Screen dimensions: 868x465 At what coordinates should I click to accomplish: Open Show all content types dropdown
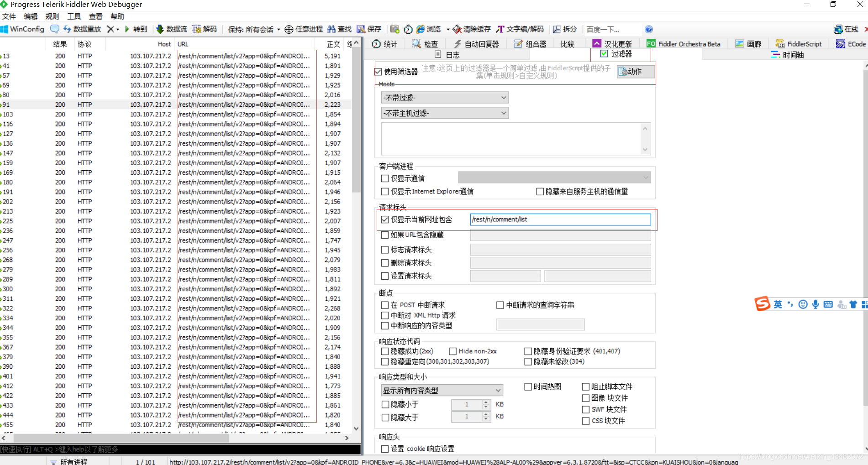coord(442,391)
